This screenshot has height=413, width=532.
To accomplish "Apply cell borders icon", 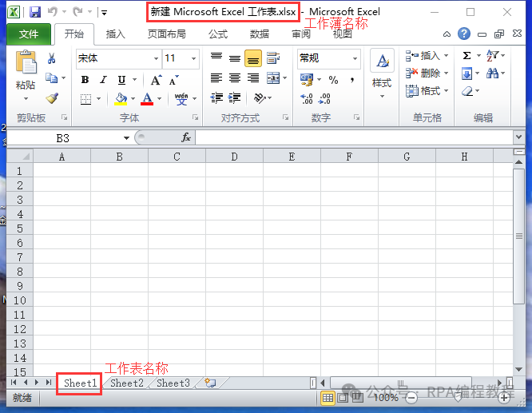I will 85,99.
